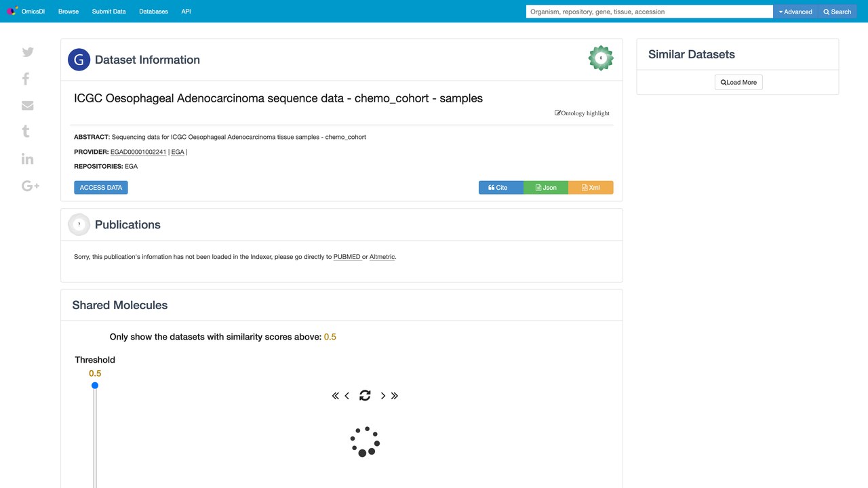Go to first page of shared molecules
The height and width of the screenshot is (488, 868).
(335, 396)
